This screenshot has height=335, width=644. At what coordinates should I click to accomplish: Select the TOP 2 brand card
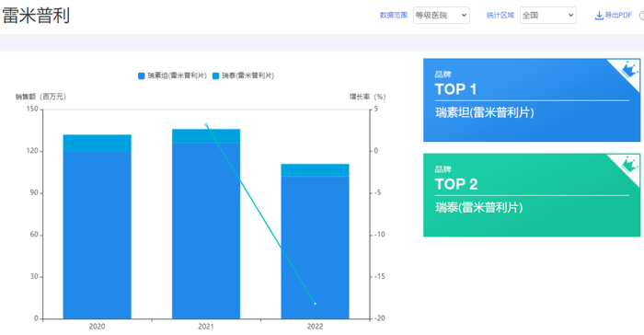(x=532, y=195)
